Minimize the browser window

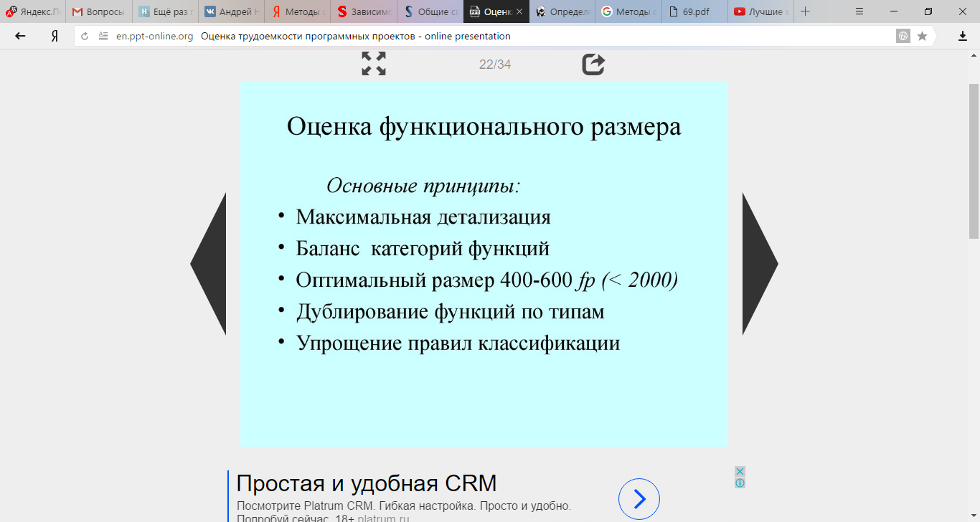[x=893, y=11]
